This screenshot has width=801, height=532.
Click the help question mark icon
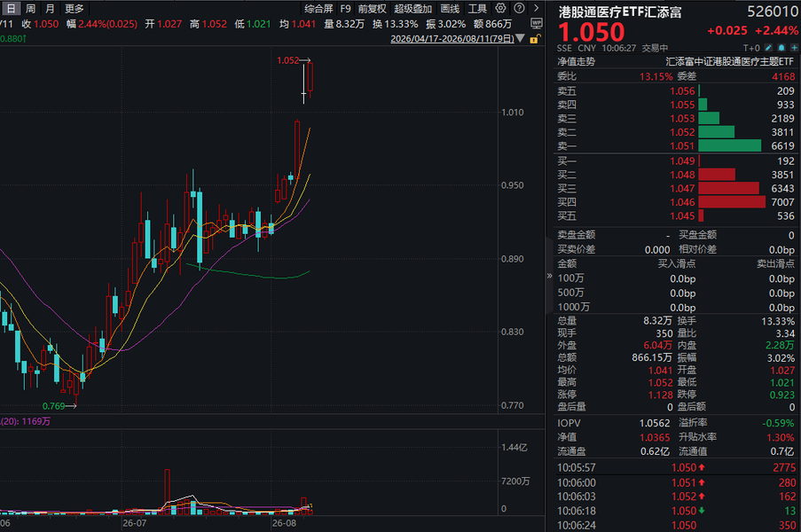tap(519, 8)
